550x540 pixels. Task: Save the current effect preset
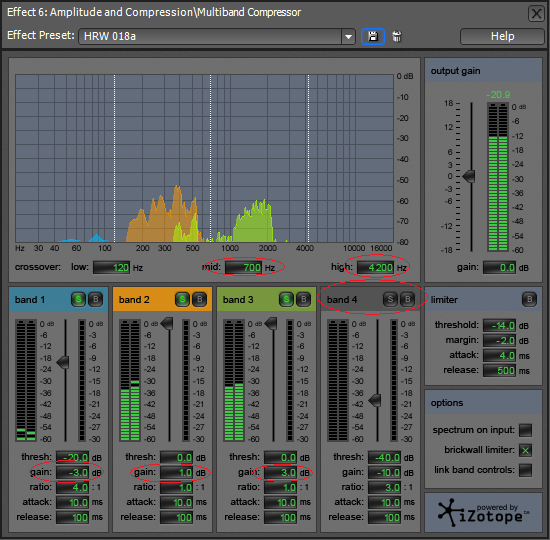point(373,36)
